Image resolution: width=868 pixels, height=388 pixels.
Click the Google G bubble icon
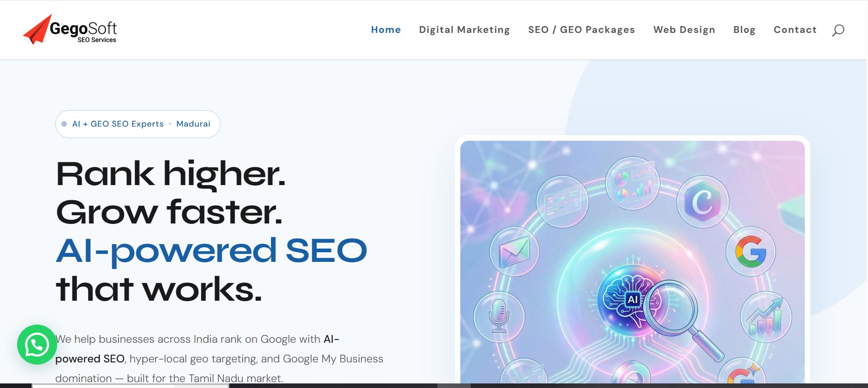(x=750, y=251)
